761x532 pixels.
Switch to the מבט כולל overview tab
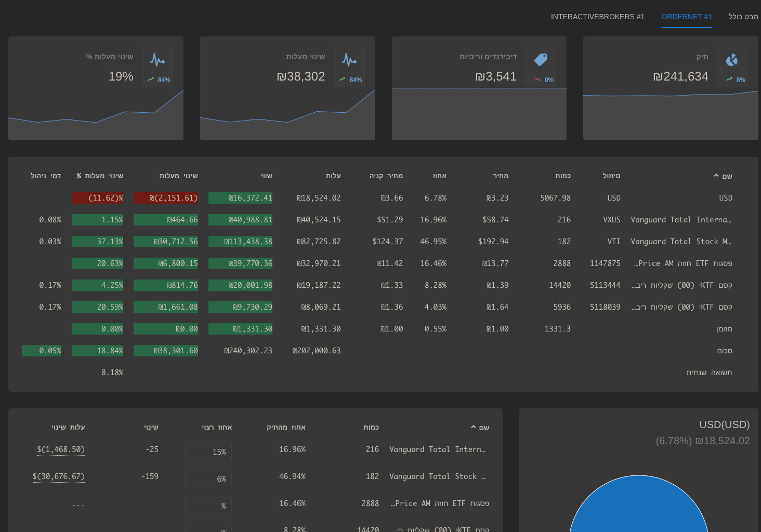pyautogui.click(x=743, y=17)
